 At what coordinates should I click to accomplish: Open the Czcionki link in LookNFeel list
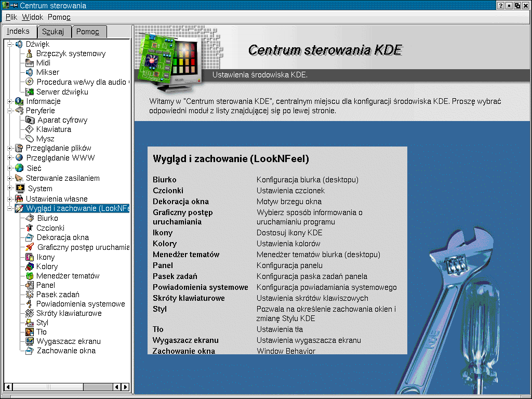pos(168,191)
